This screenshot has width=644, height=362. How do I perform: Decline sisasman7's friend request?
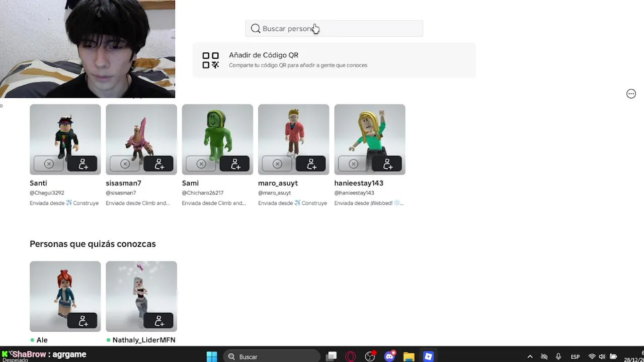tap(125, 164)
